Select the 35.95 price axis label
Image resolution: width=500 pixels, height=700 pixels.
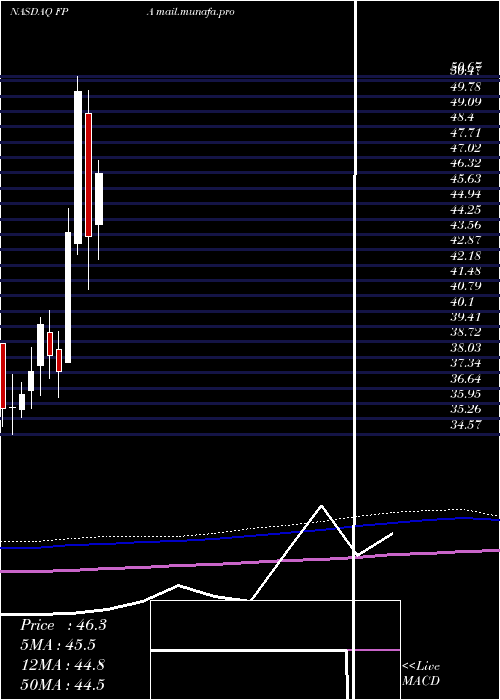[466, 394]
